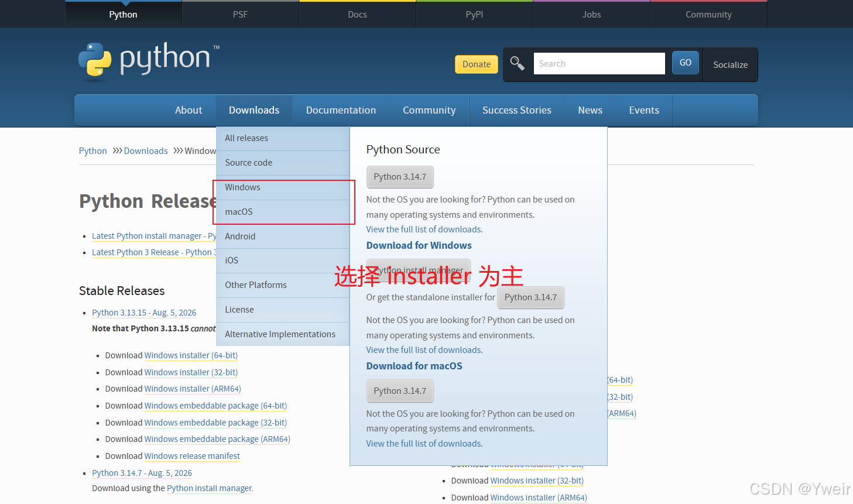Click Python 3.14.7 button under Python Source
This screenshot has height=504, width=853.
(x=400, y=177)
